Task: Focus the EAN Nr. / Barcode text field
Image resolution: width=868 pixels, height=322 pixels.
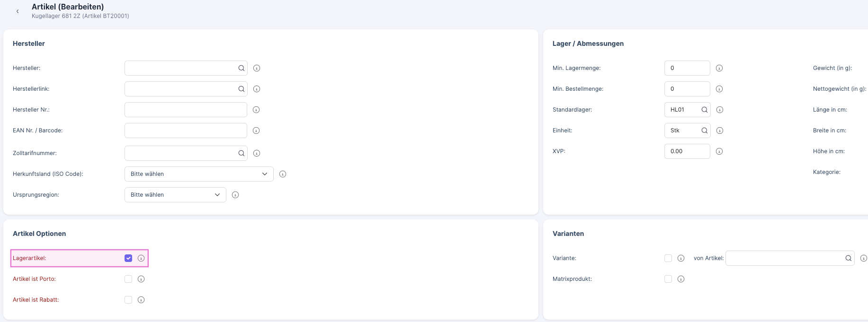Action: (186, 131)
